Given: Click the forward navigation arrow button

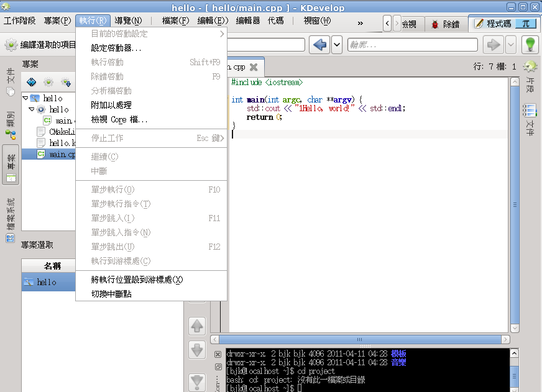Looking at the screenshot, I should tap(494, 45).
